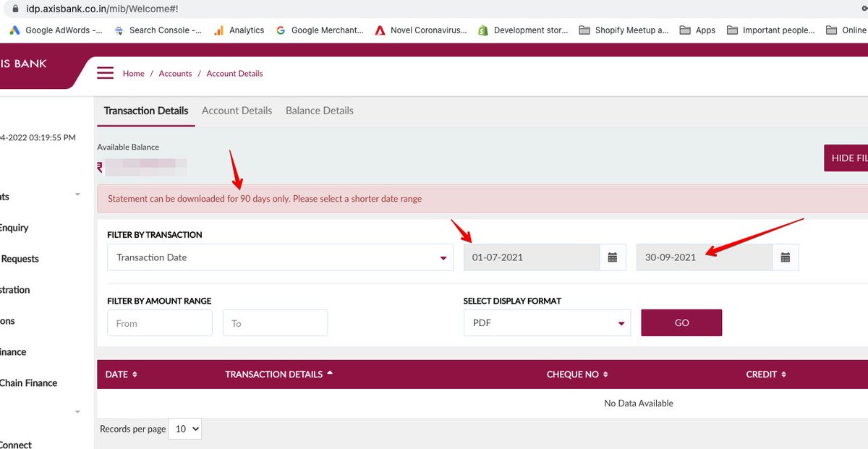Screen dimensions: 868x449
Task: Click the start date field 01-07-2021
Action: coord(532,257)
